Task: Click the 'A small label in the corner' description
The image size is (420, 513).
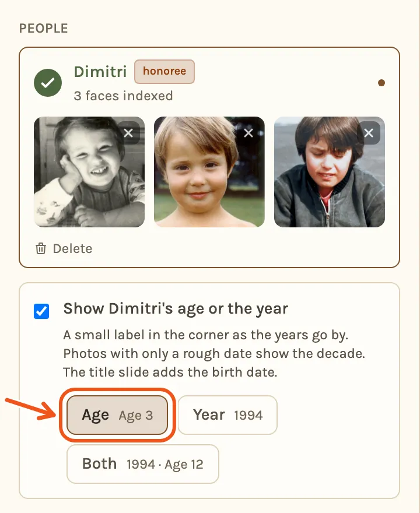Action: pyautogui.click(x=214, y=353)
